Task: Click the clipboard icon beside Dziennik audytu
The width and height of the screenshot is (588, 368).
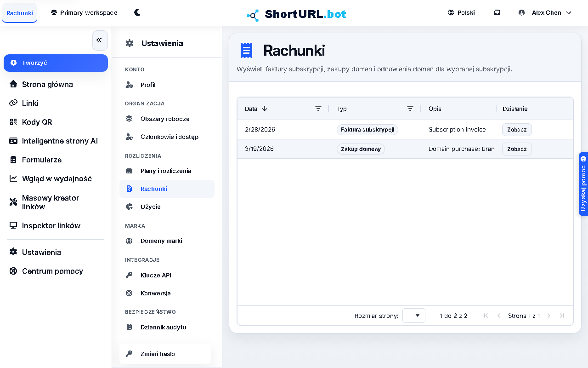Action: pos(130,327)
